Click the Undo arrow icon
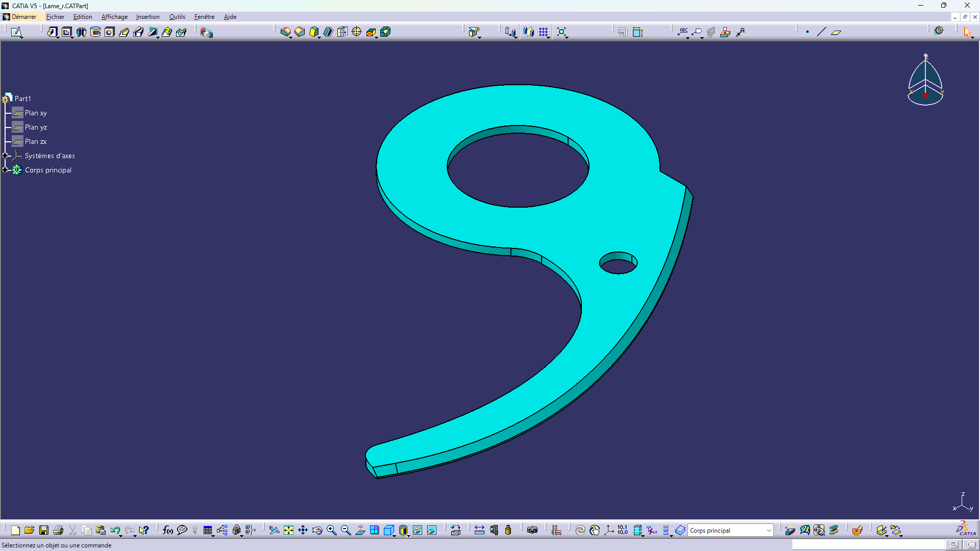Viewport: 980px width, 551px height. (x=114, y=531)
